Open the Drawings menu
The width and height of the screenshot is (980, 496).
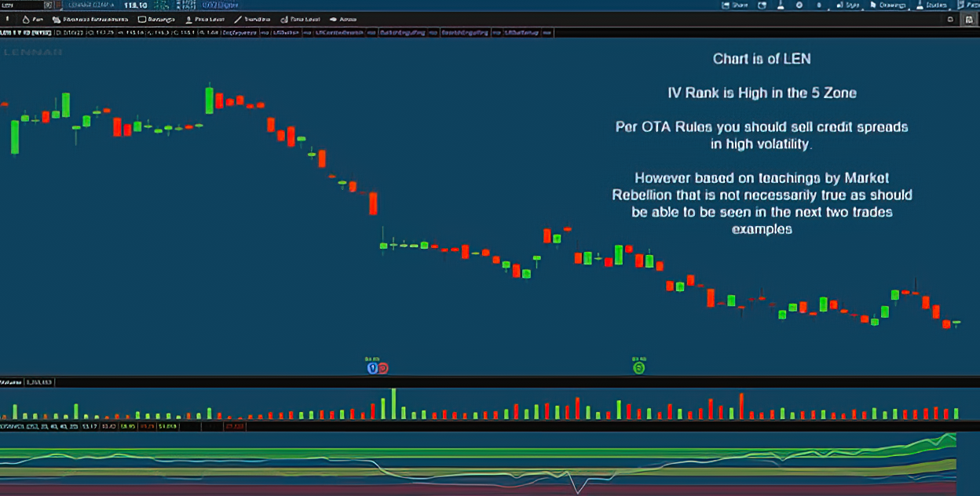(x=888, y=5)
